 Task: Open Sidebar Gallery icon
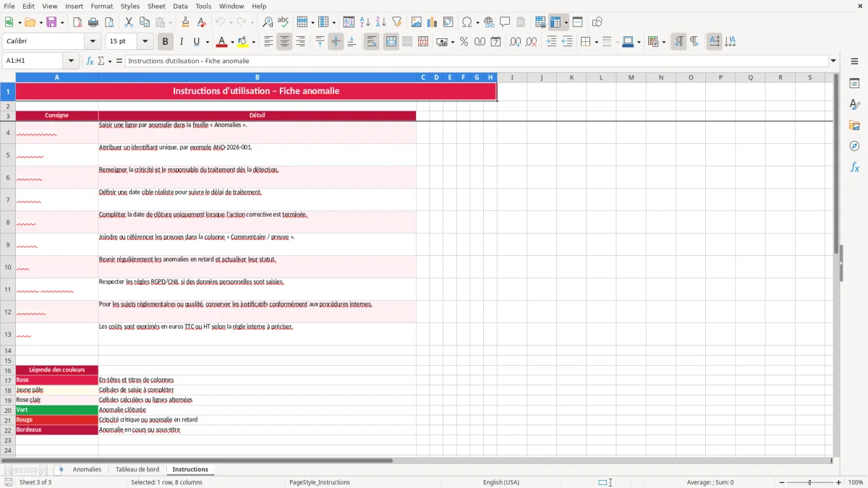854,125
